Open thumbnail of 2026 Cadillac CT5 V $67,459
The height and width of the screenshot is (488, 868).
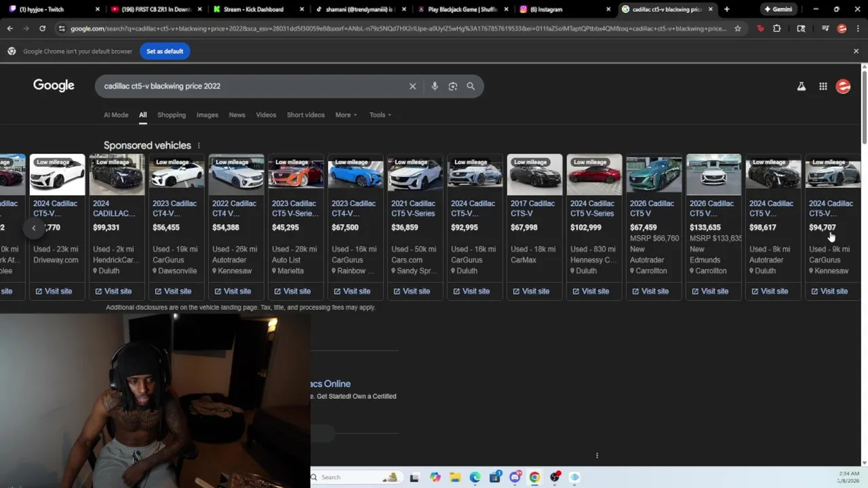pos(654,174)
